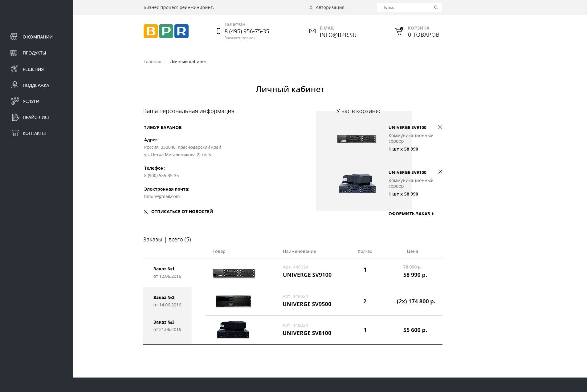Click the О компании sidebar icon

click(14, 37)
